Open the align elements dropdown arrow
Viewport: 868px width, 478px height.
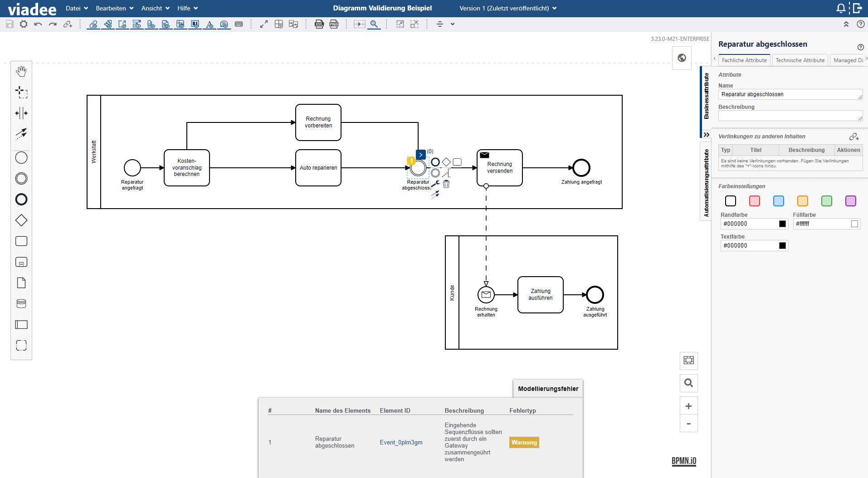[x=453, y=24]
